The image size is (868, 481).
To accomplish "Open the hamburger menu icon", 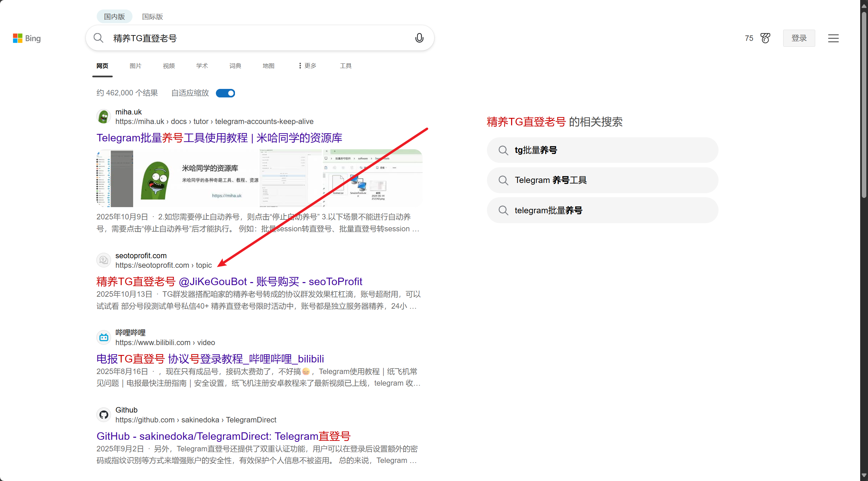I will click(x=833, y=38).
